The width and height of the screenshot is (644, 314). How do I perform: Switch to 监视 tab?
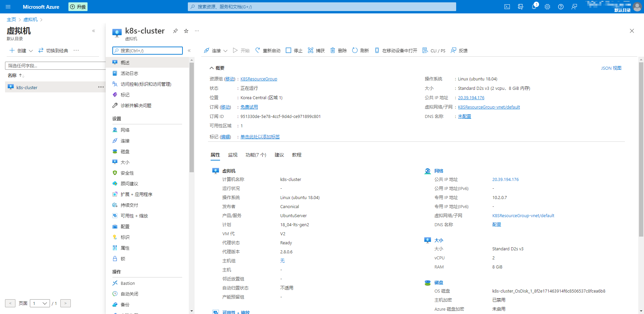[233, 155]
